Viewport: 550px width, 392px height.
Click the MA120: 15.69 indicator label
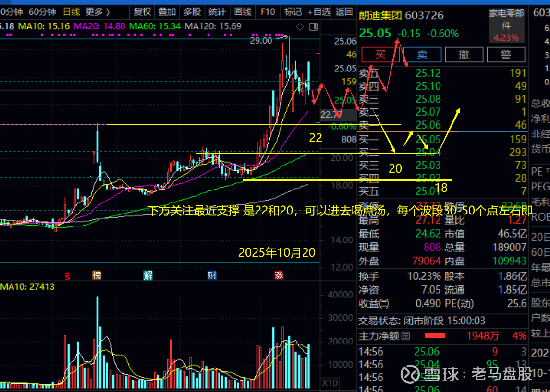[x=213, y=26]
